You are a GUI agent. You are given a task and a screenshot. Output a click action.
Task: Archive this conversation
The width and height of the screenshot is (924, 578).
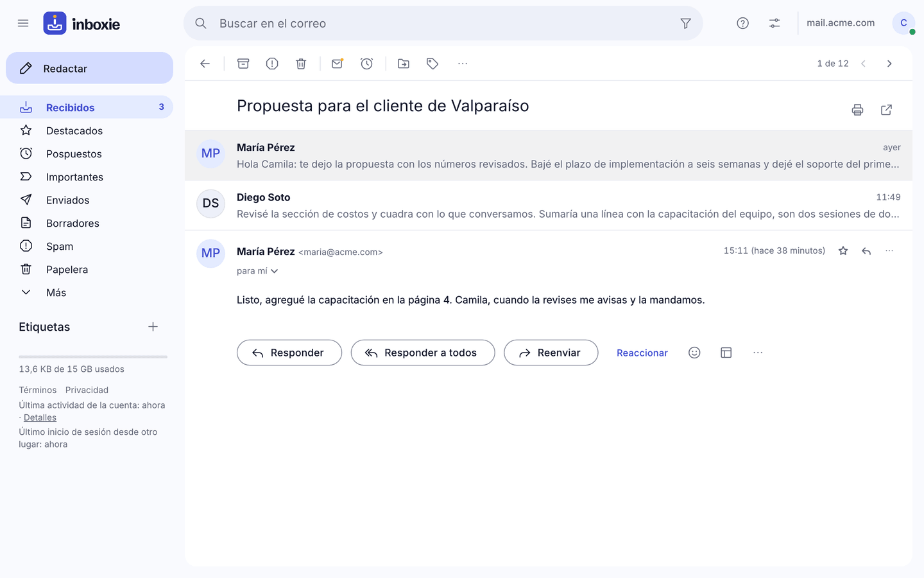pyautogui.click(x=243, y=64)
